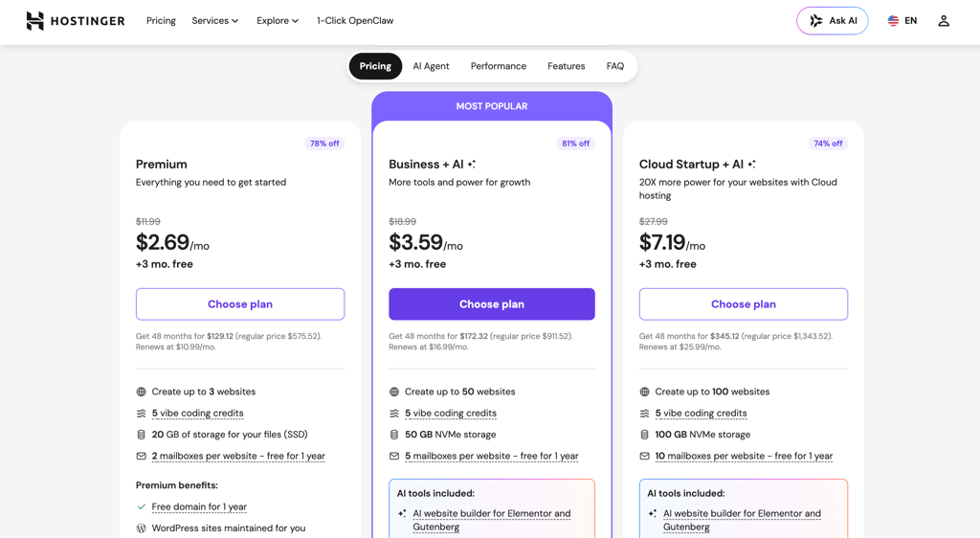
Task: Choose the Premium plan
Action: [x=240, y=304]
